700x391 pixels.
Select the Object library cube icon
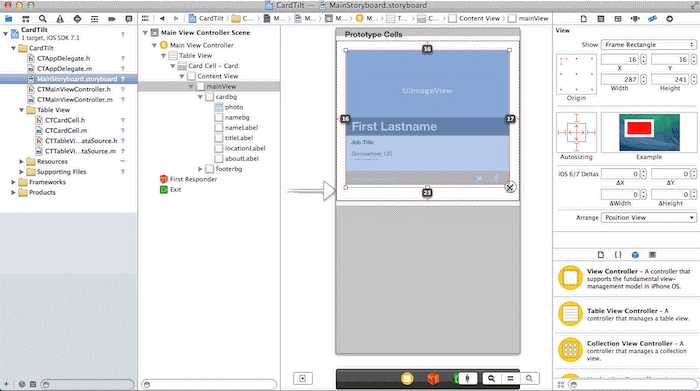[635, 254]
